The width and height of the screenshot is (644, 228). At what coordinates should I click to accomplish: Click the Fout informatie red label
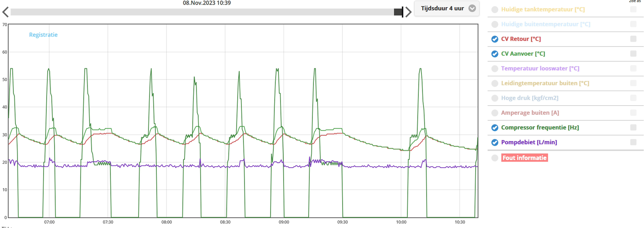[524, 158]
